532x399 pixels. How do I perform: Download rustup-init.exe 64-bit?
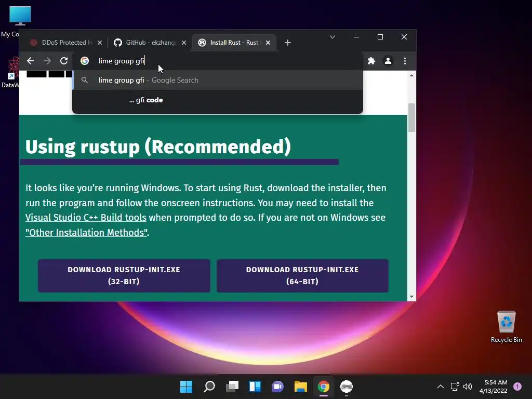[x=302, y=275]
